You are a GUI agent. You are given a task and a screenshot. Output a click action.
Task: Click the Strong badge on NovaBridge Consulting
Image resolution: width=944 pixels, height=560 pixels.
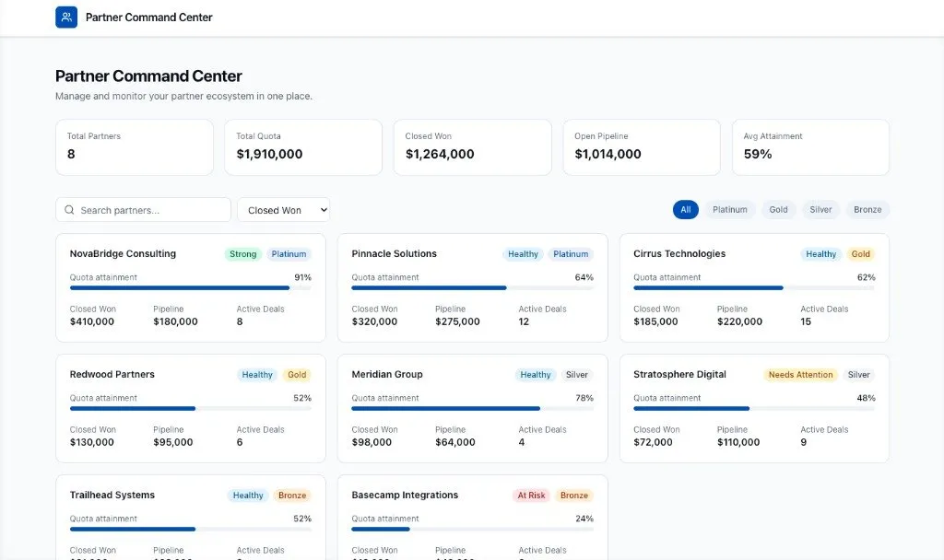tap(242, 254)
